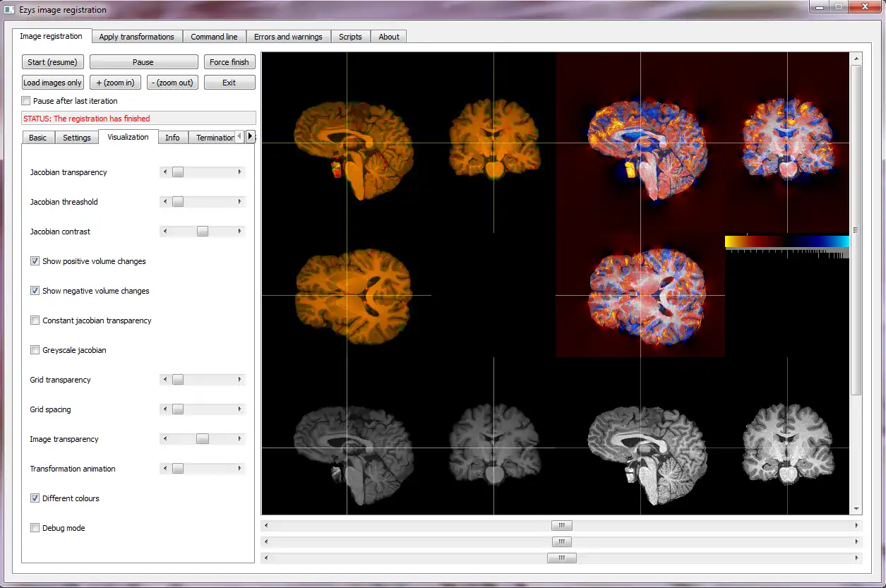Click the first horizontal scrollbar thumb
Image resolution: width=886 pixels, height=588 pixels.
[x=562, y=525]
